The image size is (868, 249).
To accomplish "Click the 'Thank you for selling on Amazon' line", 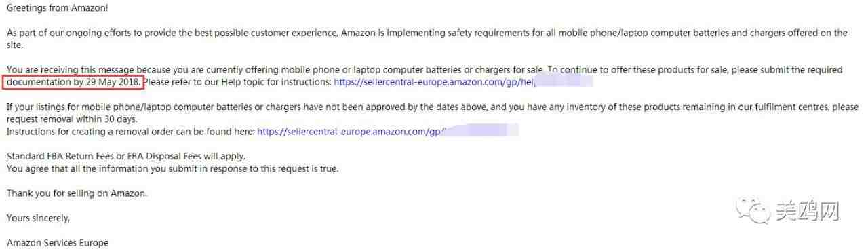I will (77, 193).
